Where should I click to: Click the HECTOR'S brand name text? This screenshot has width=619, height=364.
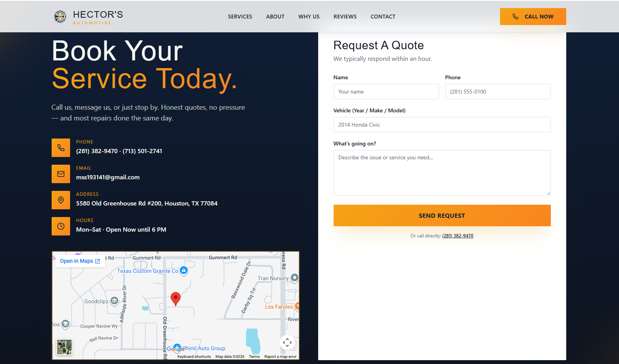point(98,15)
